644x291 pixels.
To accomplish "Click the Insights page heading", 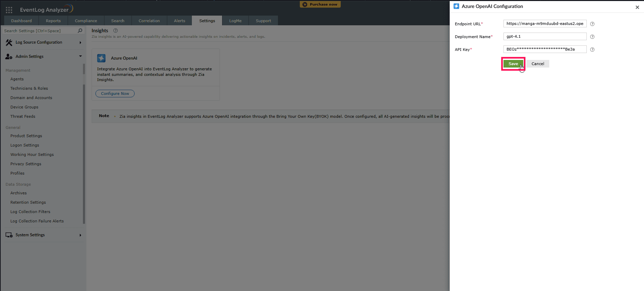I will click(x=100, y=30).
